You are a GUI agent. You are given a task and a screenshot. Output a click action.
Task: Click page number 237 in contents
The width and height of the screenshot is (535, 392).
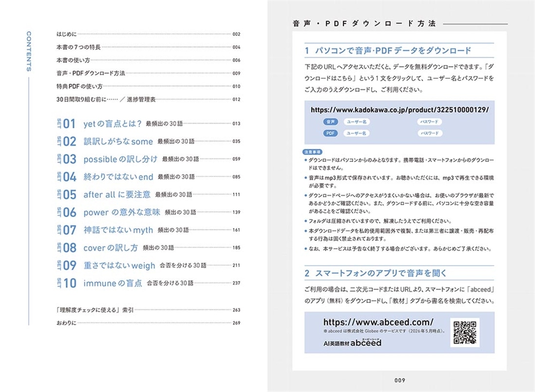coord(236,283)
